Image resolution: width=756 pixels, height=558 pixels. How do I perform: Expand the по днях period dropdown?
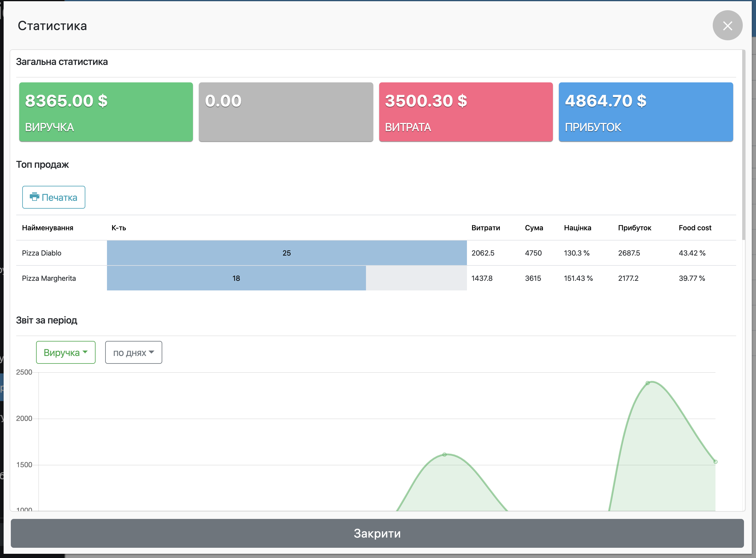pos(133,352)
